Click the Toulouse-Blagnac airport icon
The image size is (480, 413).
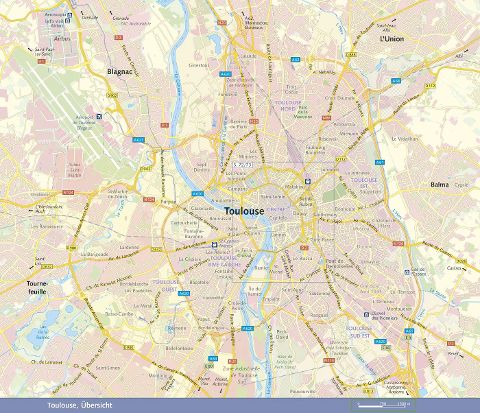tap(99, 116)
